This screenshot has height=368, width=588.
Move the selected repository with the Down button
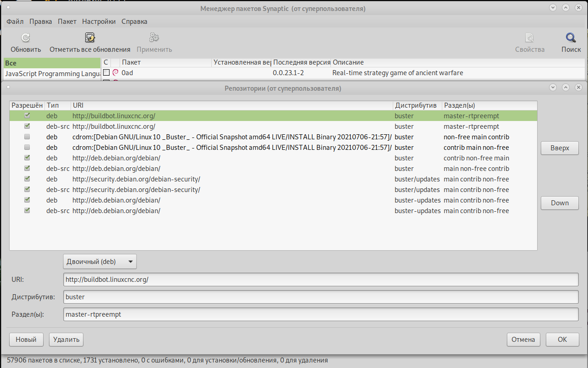(x=560, y=203)
